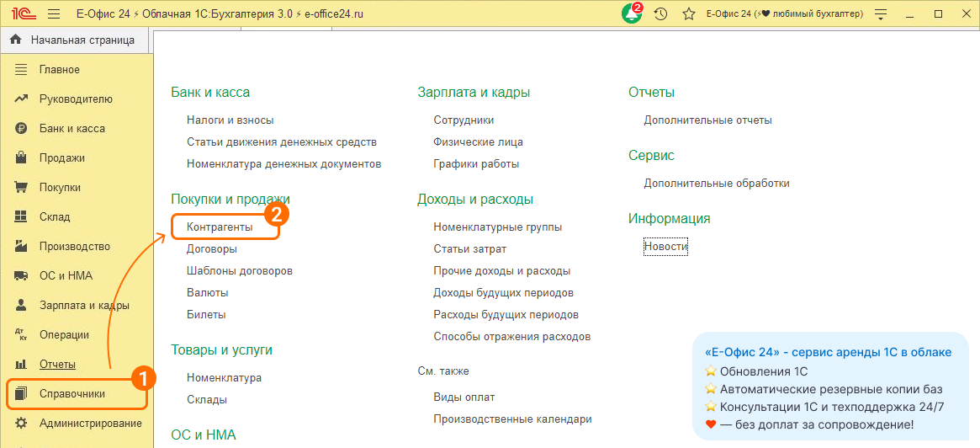Click the Зарплата и кадры green heading
Viewport: 980px width, 448px height.
pos(474,93)
